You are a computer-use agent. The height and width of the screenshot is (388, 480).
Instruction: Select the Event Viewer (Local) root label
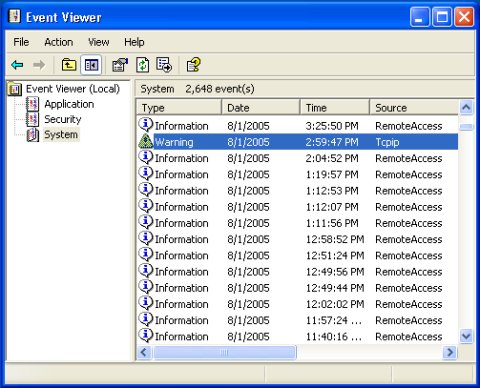pyautogui.click(x=73, y=89)
